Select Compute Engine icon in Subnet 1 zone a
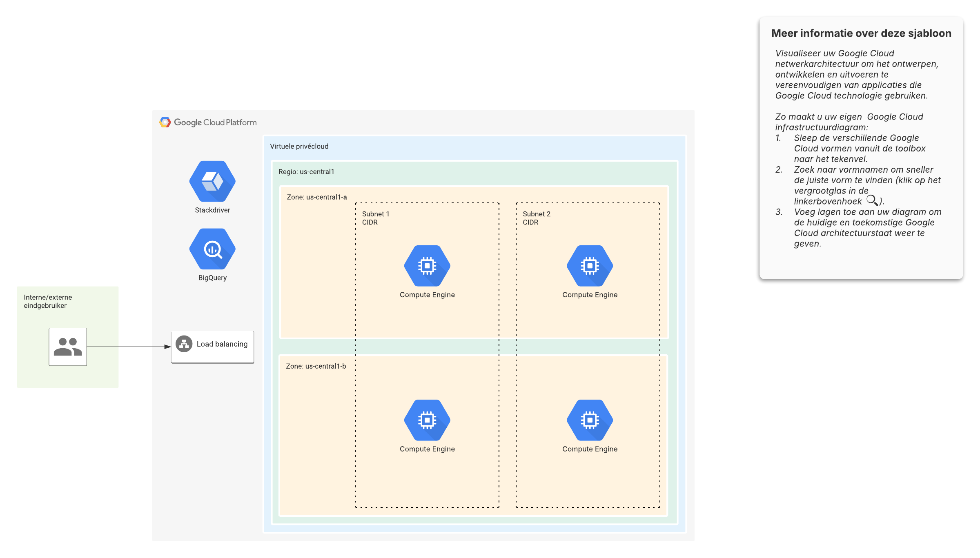980x558 pixels. point(427,266)
